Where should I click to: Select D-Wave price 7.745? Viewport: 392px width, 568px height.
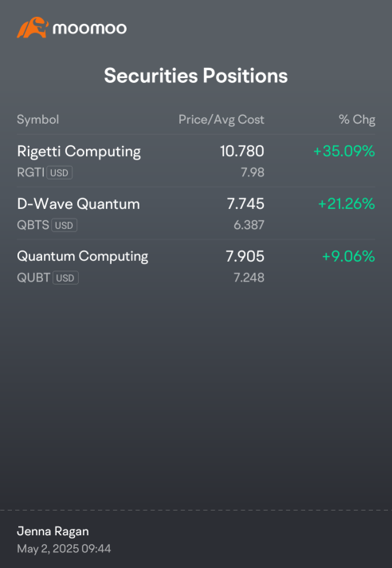(x=245, y=203)
